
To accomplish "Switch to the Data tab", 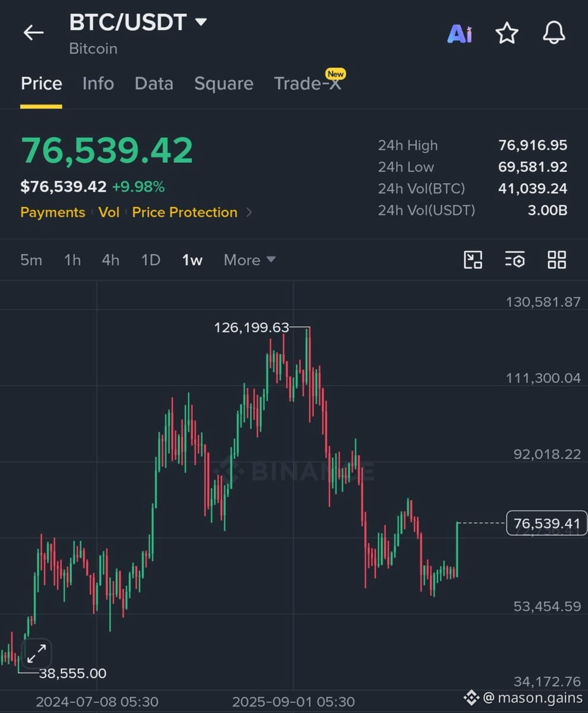I will [154, 83].
